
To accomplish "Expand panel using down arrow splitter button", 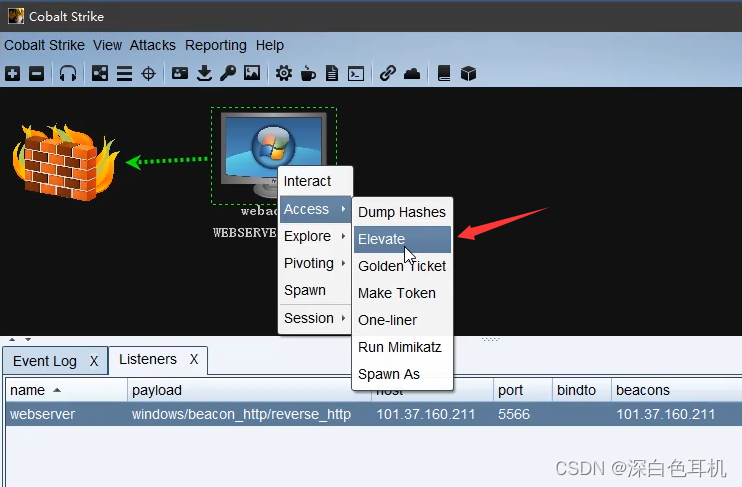I will [x=28, y=339].
